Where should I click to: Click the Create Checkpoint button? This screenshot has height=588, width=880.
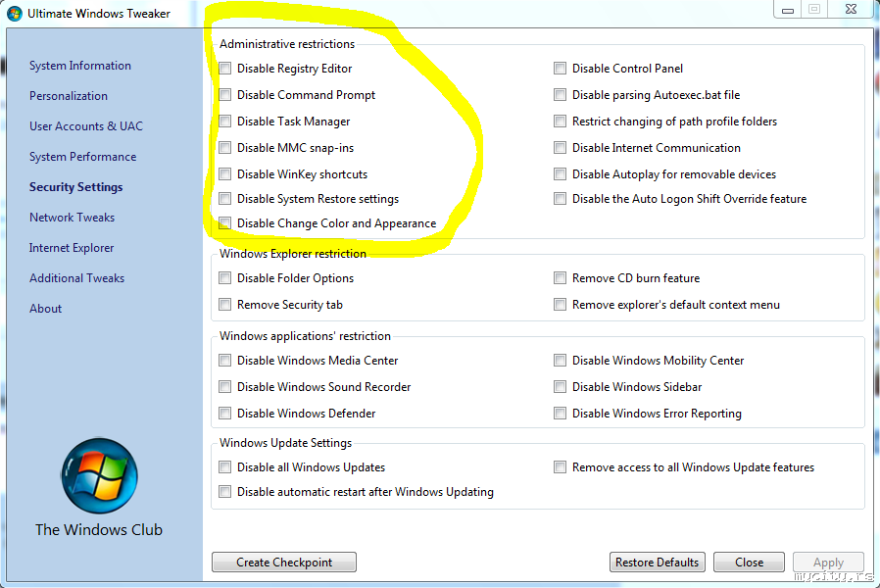(284, 563)
